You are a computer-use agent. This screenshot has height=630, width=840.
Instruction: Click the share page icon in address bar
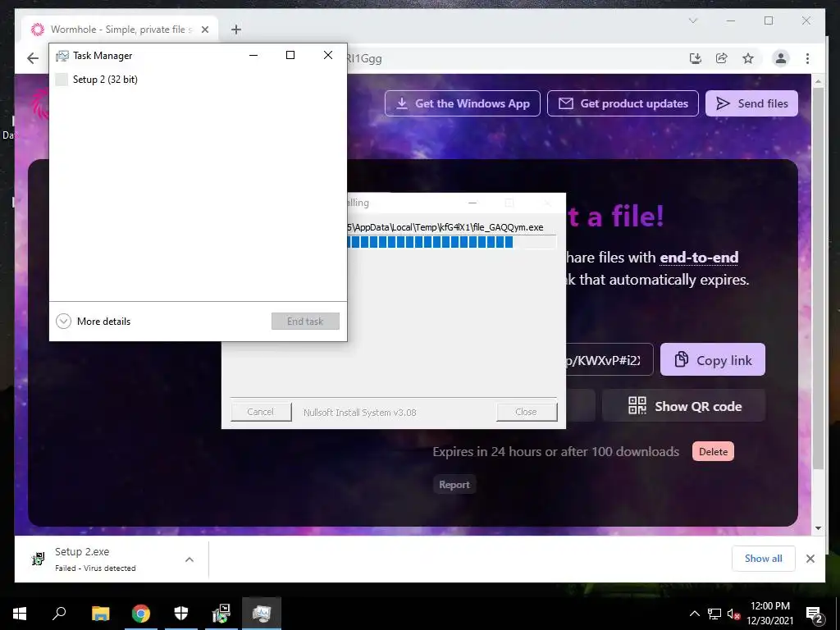click(722, 58)
